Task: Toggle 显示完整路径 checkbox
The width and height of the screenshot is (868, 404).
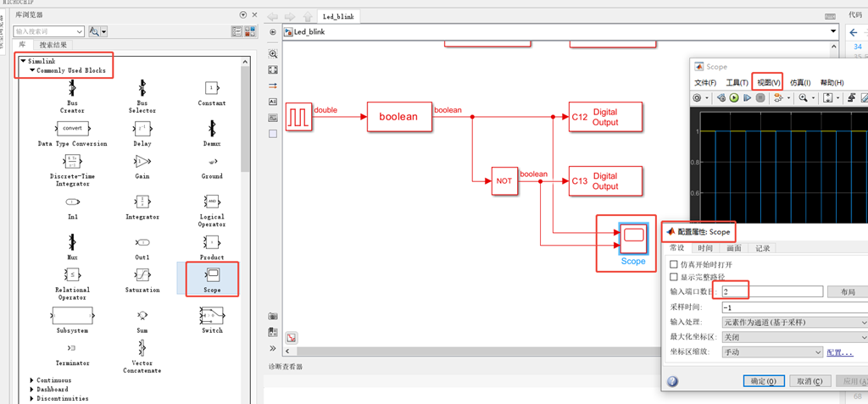Action: pyautogui.click(x=674, y=277)
